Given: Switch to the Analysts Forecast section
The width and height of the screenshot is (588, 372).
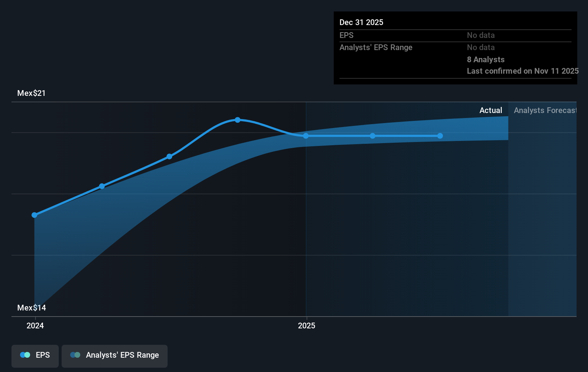Looking at the screenshot, I should (544, 110).
